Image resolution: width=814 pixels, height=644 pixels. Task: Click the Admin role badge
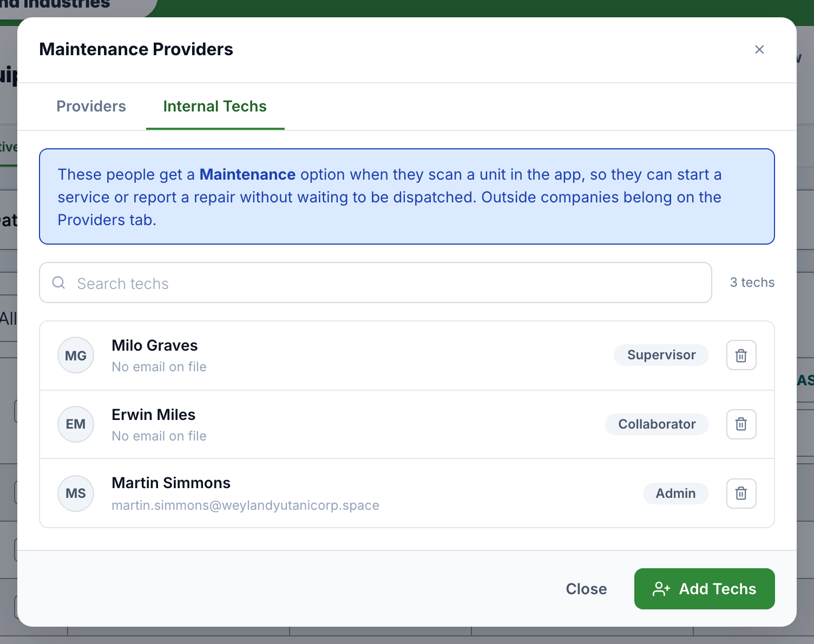(x=675, y=494)
